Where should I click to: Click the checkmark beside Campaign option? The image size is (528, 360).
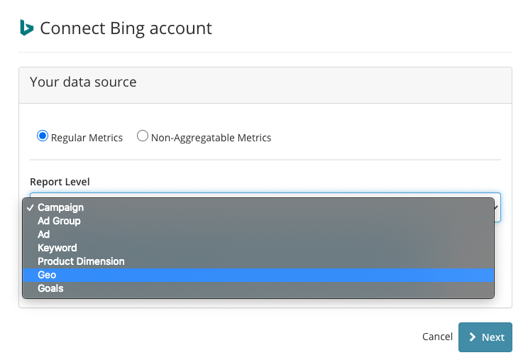(x=30, y=207)
